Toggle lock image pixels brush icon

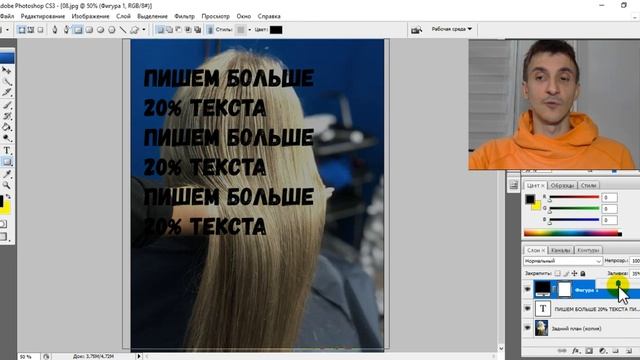[566, 273]
